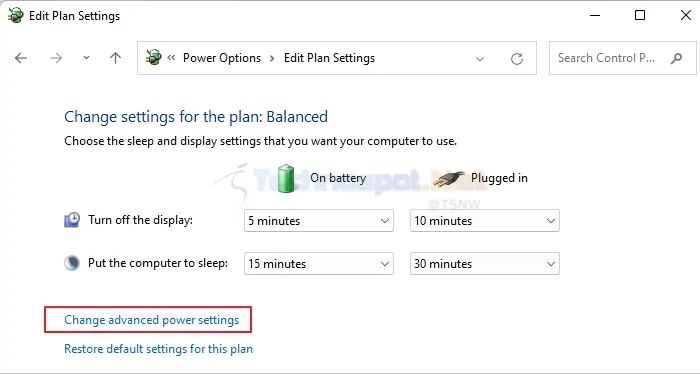This screenshot has height=376, width=700.
Task: Open recent locations chevron beside forward arrow
Action: pyautogui.click(x=86, y=58)
